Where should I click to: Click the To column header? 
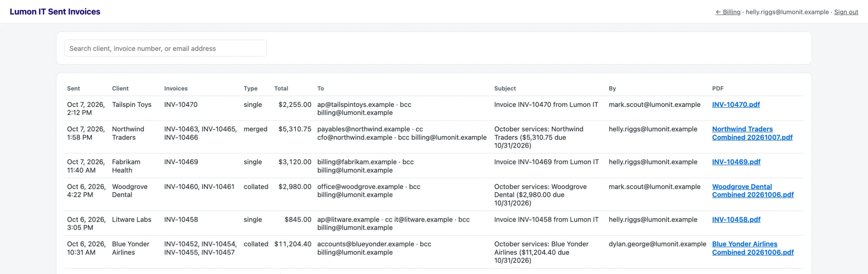pos(320,88)
